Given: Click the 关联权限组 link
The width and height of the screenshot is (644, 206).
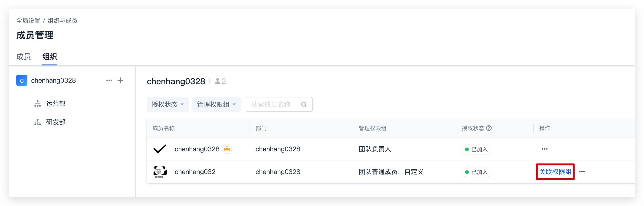Looking at the screenshot, I should [555, 171].
